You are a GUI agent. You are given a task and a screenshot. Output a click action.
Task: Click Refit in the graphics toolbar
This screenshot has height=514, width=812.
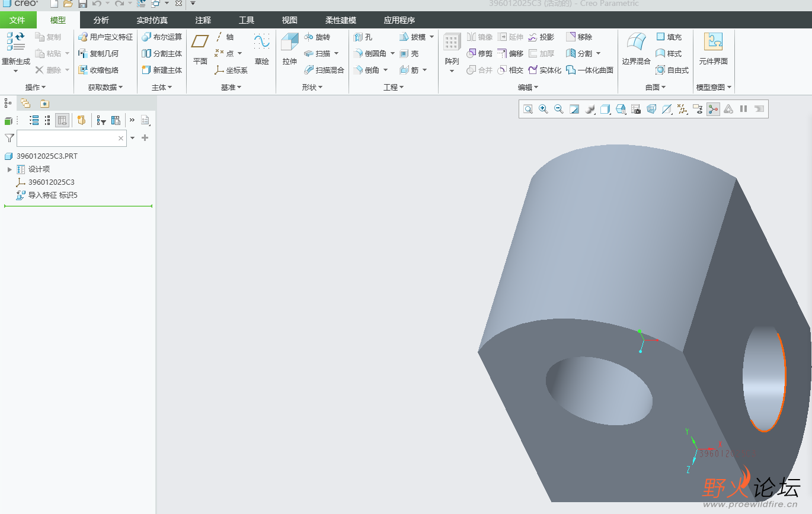tap(528, 109)
